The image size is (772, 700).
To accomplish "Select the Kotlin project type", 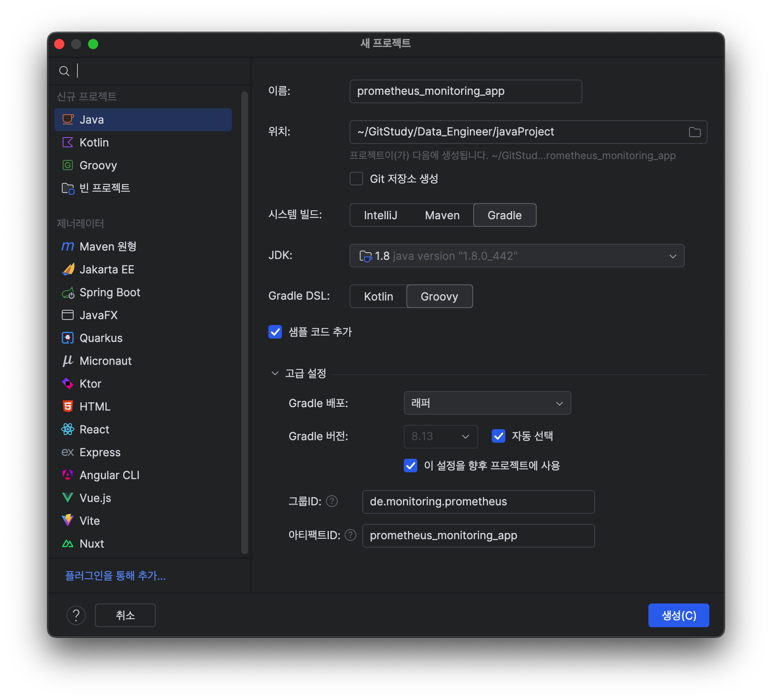I will point(143,143).
